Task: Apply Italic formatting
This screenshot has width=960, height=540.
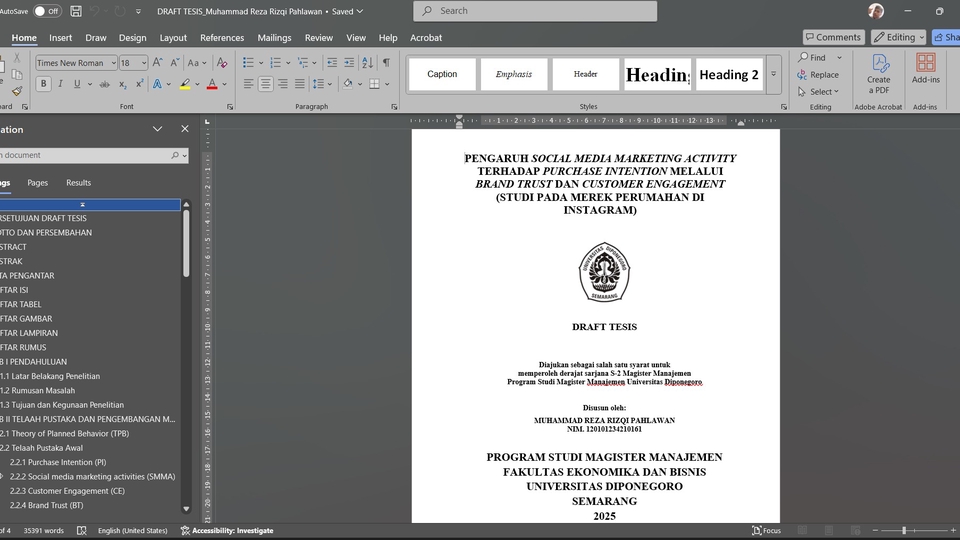Action: point(60,84)
